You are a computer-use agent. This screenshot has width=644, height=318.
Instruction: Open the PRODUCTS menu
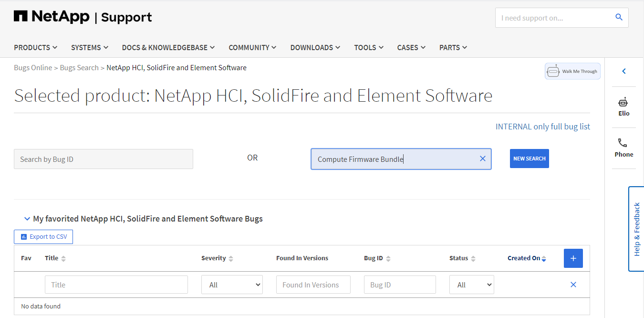36,47
